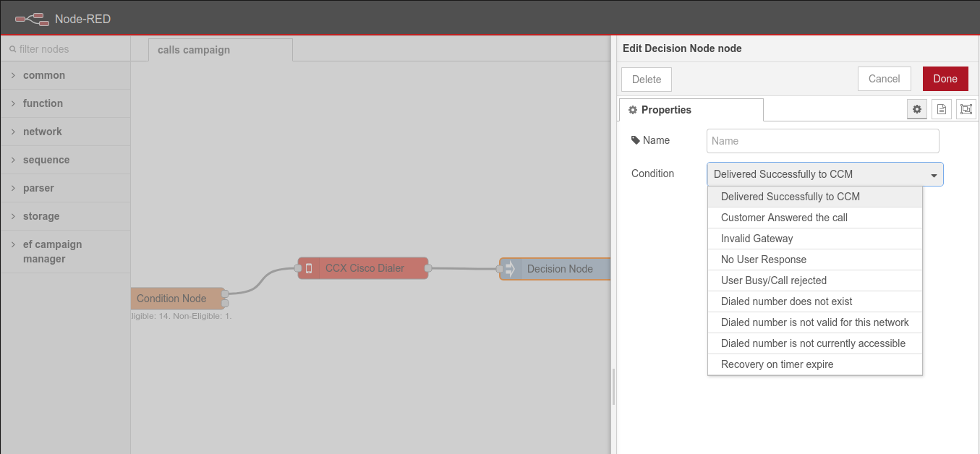Click the Node-RED logo
Image resolution: width=980 pixels, height=454 pixels.
32,19
